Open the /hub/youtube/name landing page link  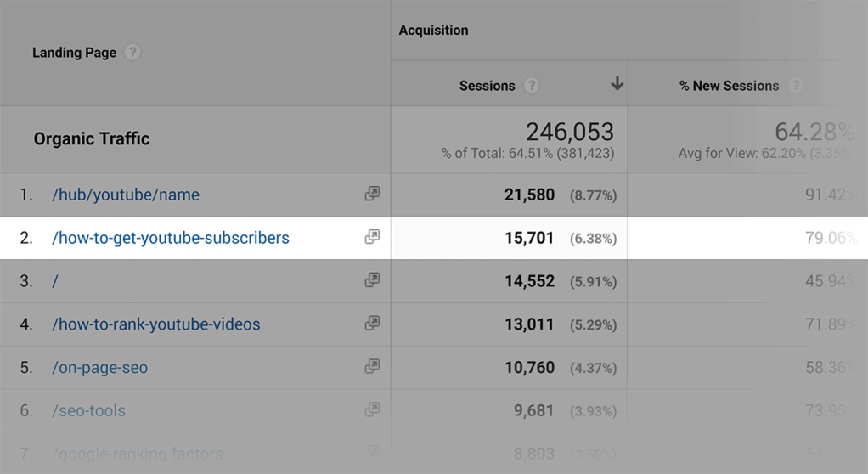(126, 195)
